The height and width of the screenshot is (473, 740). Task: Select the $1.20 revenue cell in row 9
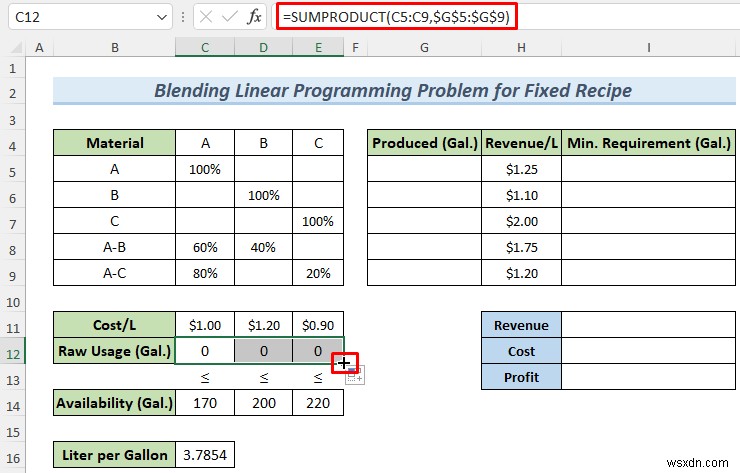[x=521, y=273]
